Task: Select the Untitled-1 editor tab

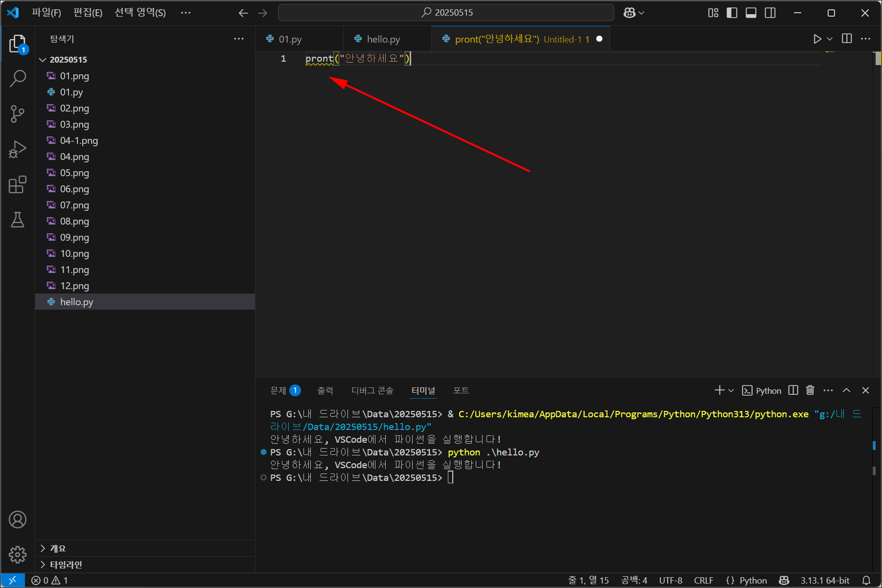Action: point(521,39)
